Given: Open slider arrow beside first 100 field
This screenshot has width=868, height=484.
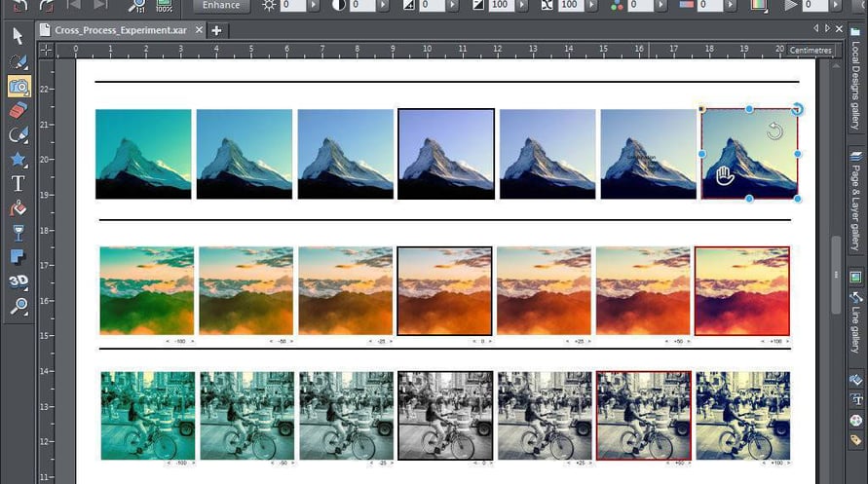Looking at the screenshot, I should (x=522, y=6).
